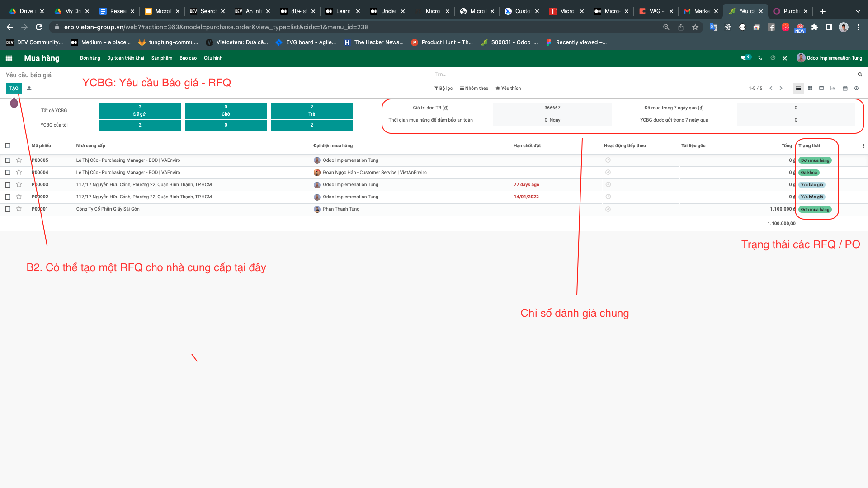Switch to Kanban view
This screenshot has height=488, width=868.
810,89
